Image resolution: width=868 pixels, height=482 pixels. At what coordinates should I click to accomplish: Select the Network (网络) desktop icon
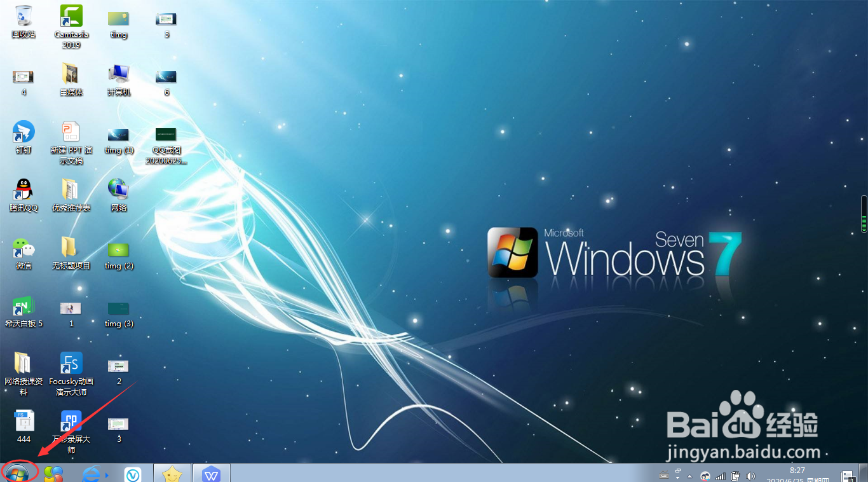coord(119,195)
